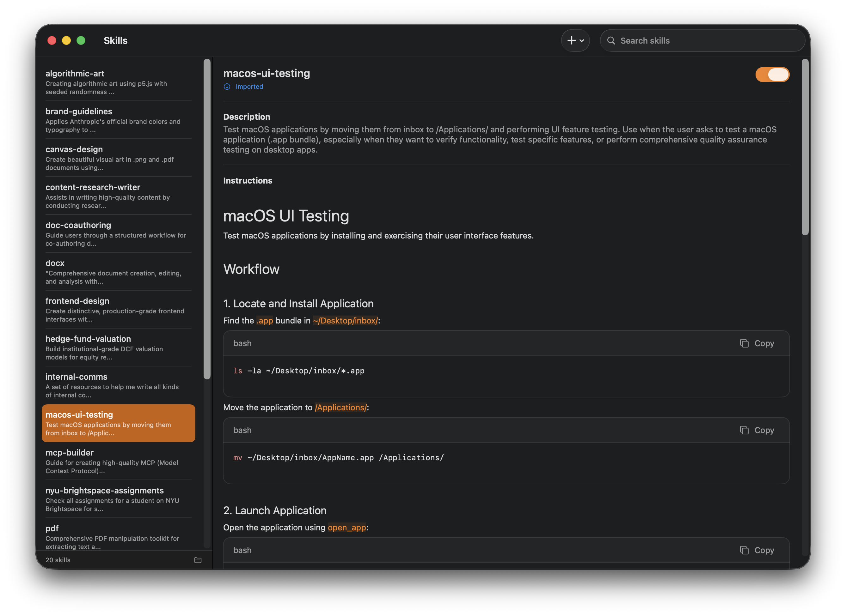Disable the macos-ui-testing skill toggle
This screenshot has height=616, width=846.
pos(772,74)
